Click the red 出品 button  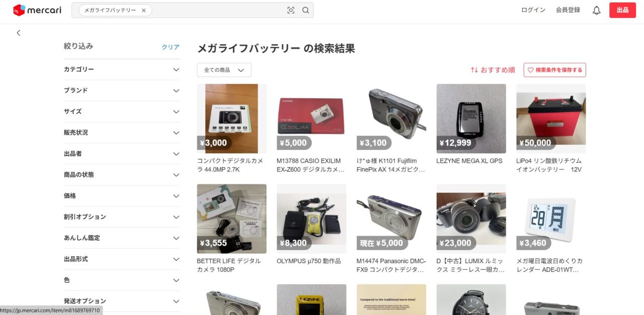pos(622,10)
